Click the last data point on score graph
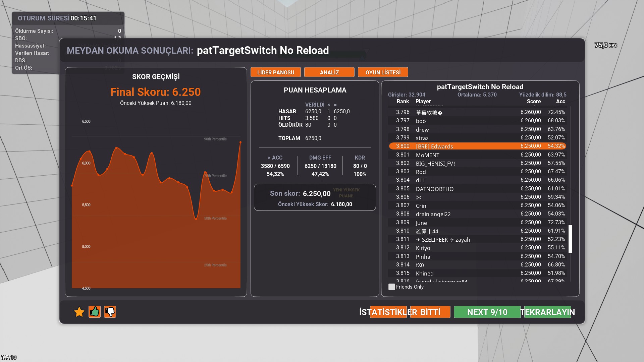The width and height of the screenshot is (644, 362). [240, 142]
